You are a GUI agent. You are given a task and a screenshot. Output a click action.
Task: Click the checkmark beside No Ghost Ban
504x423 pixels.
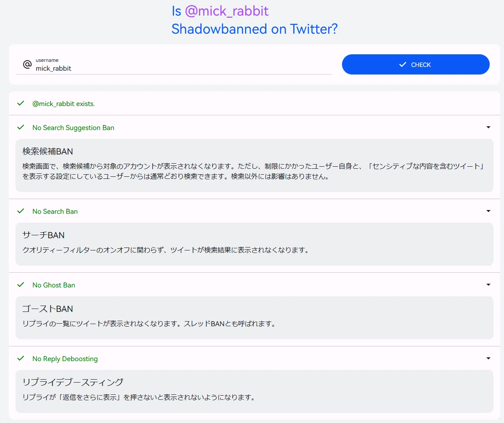point(21,285)
